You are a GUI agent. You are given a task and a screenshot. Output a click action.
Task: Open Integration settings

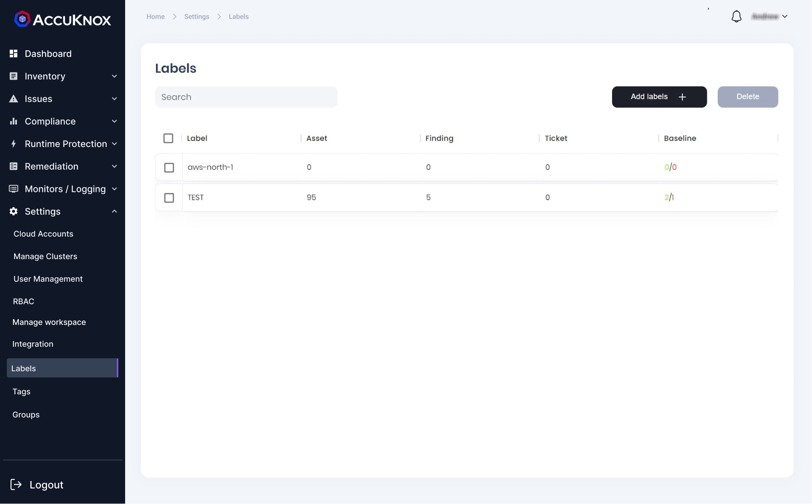point(33,344)
